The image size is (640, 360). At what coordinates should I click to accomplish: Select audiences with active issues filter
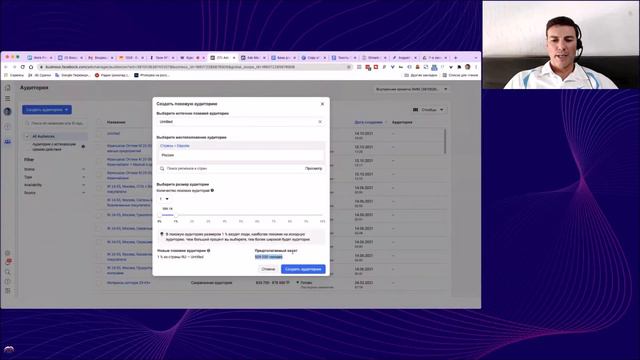coord(54,147)
